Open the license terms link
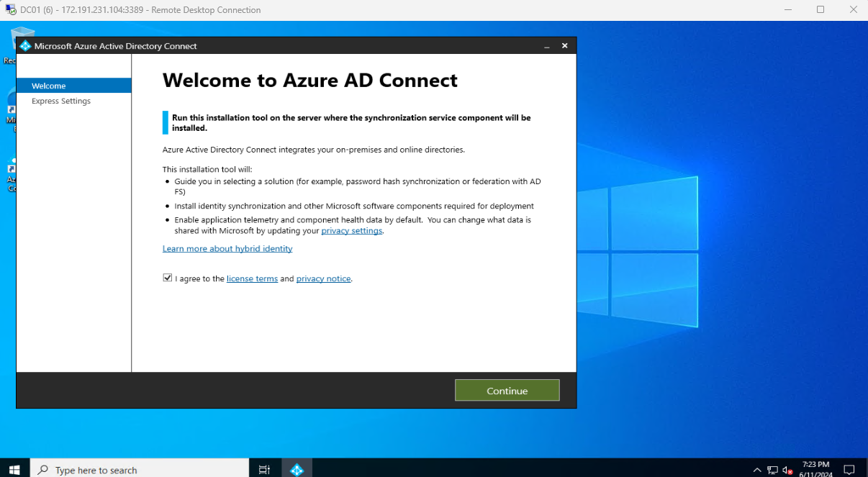This screenshot has height=477, width=868. (252, 278)
